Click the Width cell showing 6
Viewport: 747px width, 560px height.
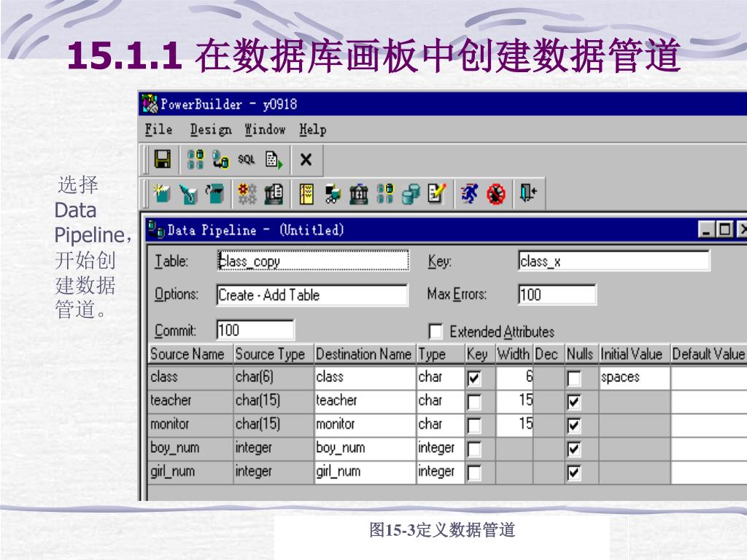point(514,378)
